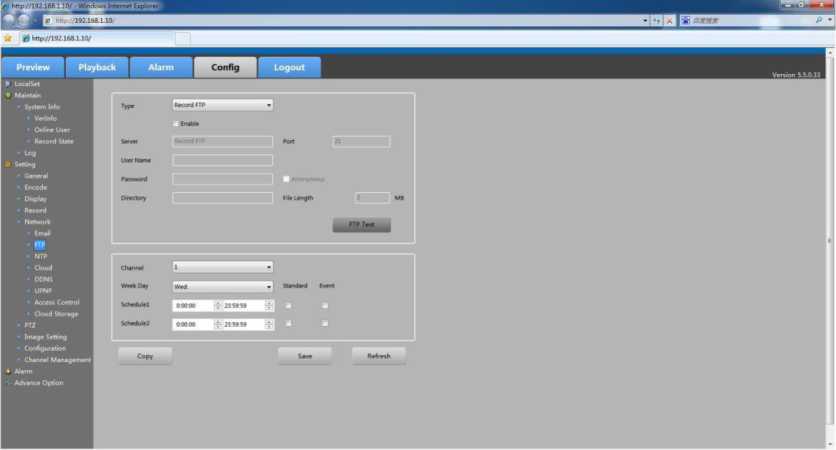Click the address bar refresh icon
Image resolution: width=836 pixels, height=450 pixels.
656,20
